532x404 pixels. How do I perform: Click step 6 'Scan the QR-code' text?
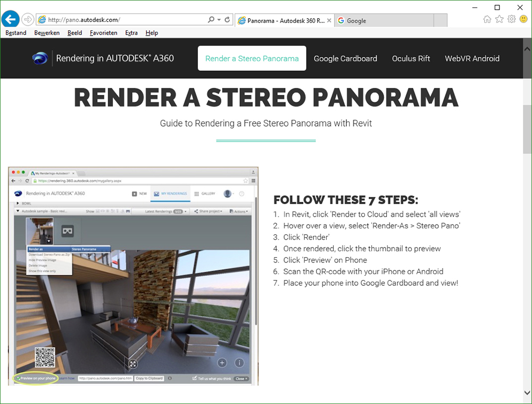tap(363, 271)
